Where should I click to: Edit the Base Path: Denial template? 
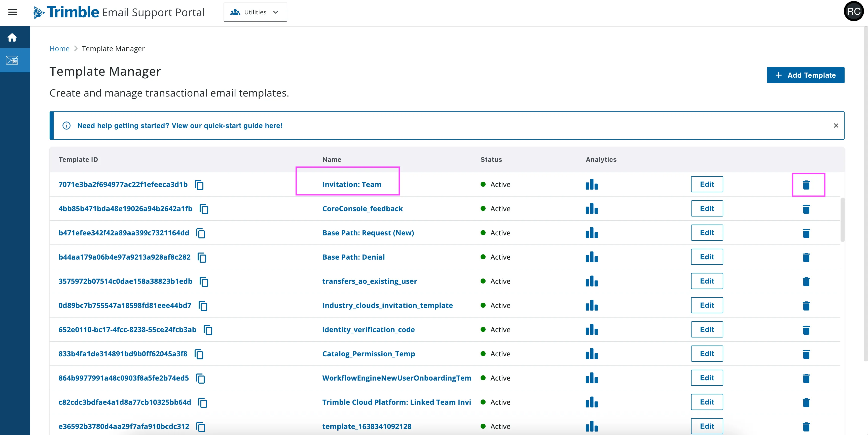(707, 257)
